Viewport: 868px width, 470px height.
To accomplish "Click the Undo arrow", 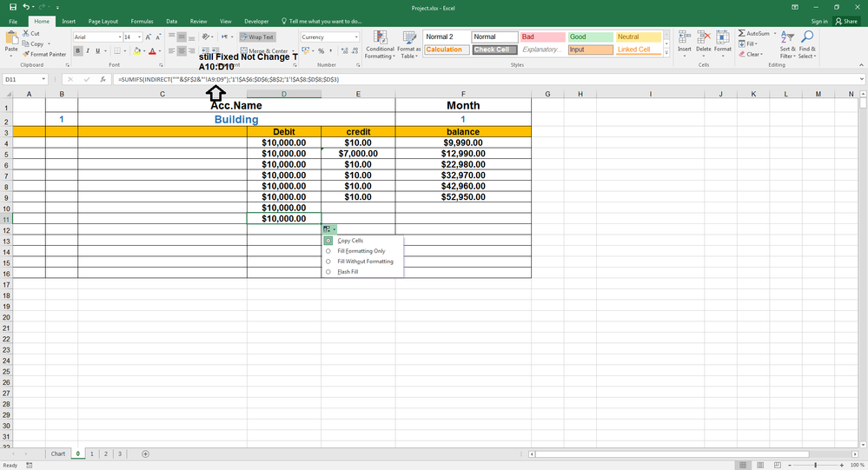I will click(26, 7).
